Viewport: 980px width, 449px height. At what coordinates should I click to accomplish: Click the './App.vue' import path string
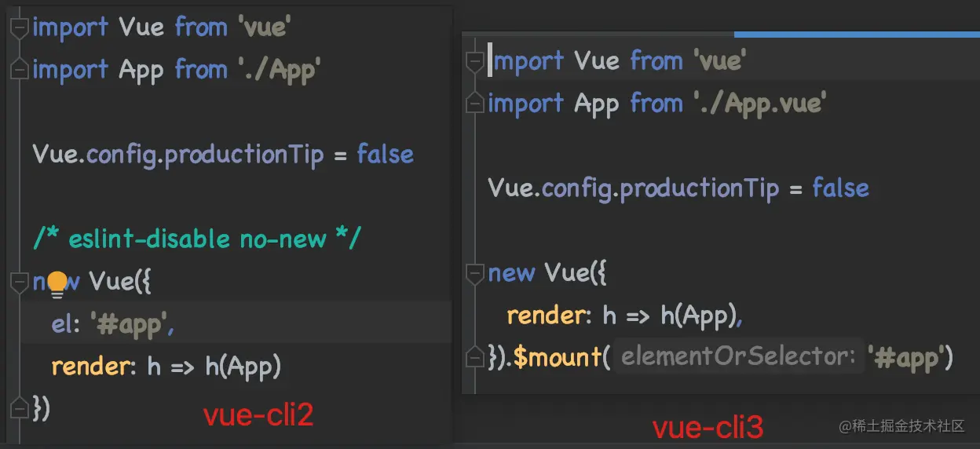click(759, 104)
